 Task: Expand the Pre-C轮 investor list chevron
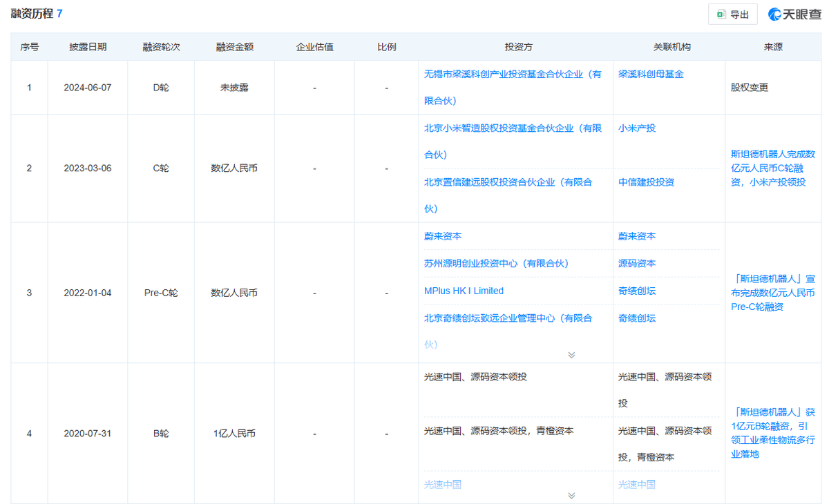point(571,355)
